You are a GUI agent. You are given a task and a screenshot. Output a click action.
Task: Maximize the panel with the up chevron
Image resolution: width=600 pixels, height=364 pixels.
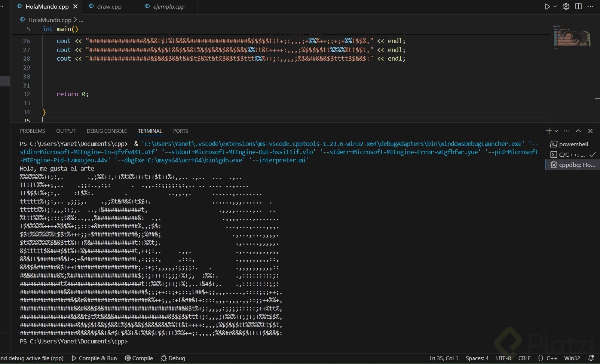(x=578, y=131)
